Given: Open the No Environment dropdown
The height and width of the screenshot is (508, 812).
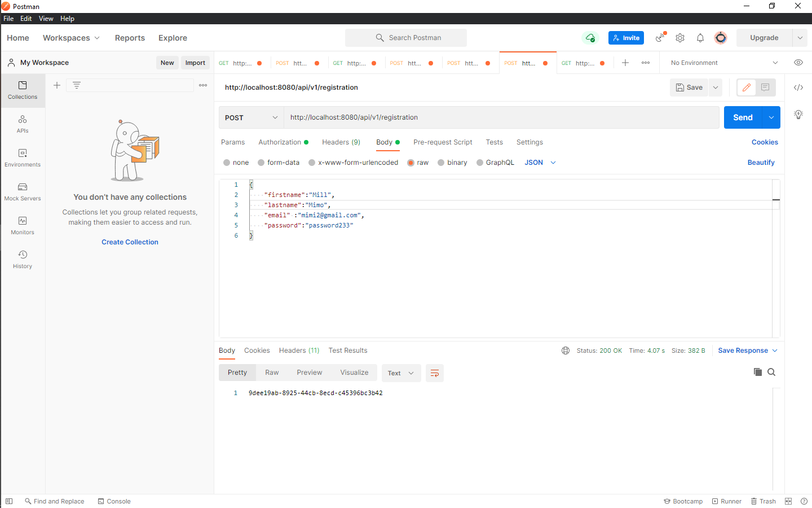Looking at the screenshot, I should pos(724,63).
